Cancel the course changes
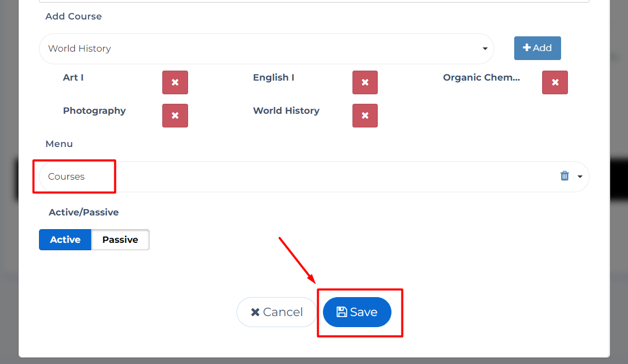628x364 pixels. pyautogui.click(x=277, y=312)
